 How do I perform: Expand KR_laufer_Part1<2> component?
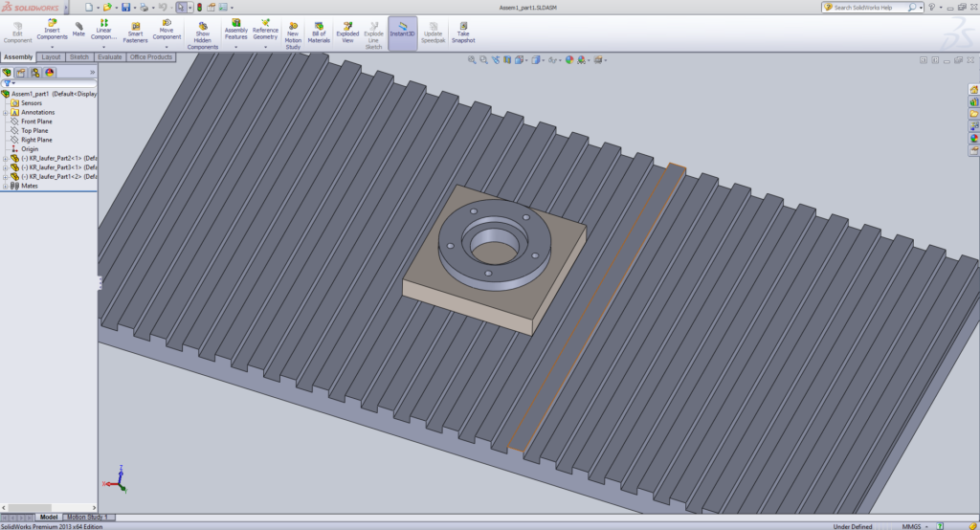click(x=6, y=177)
